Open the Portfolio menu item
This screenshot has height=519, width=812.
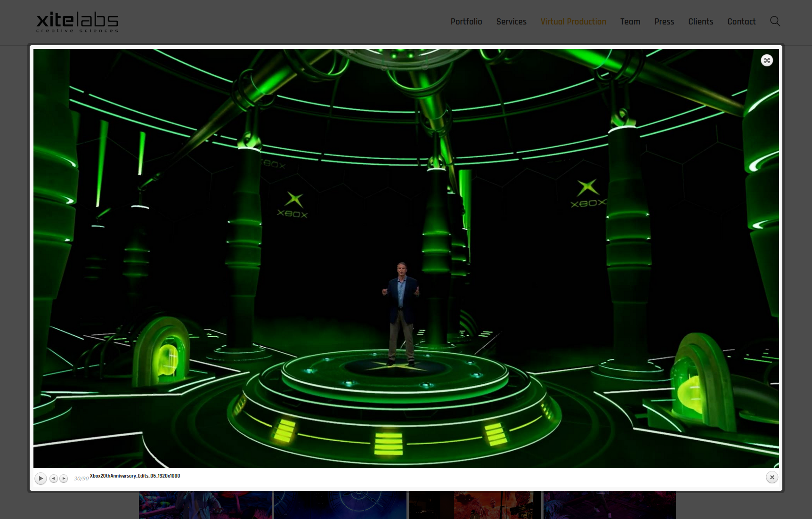coord(466,22)
